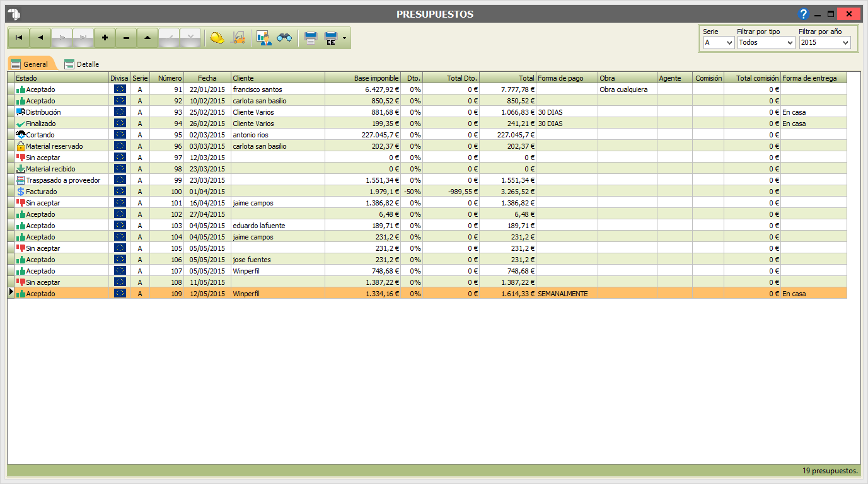This screenshot has height=484, width=868.
Task: Click the thumbs-down icon of row 97
Action: coord(20,157)
